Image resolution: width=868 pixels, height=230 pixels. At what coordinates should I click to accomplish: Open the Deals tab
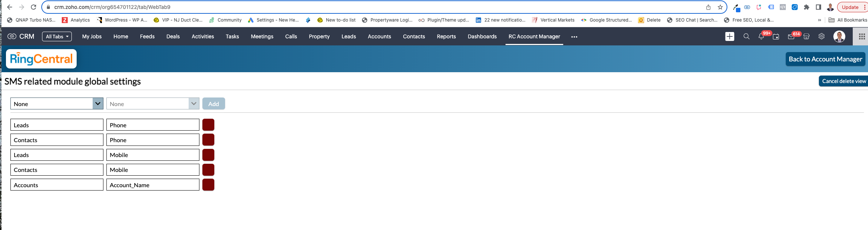click(173, 36)
